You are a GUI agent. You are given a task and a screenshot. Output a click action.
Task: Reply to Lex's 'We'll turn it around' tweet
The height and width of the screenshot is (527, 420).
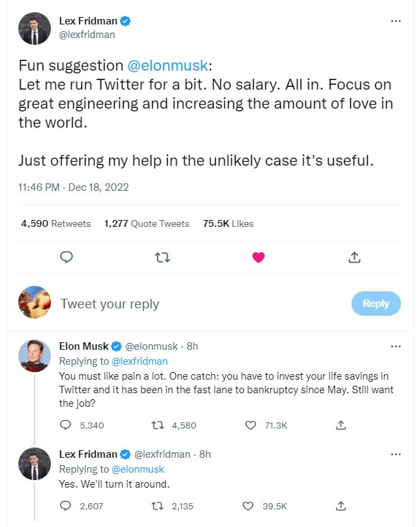[x=66, y=506]
